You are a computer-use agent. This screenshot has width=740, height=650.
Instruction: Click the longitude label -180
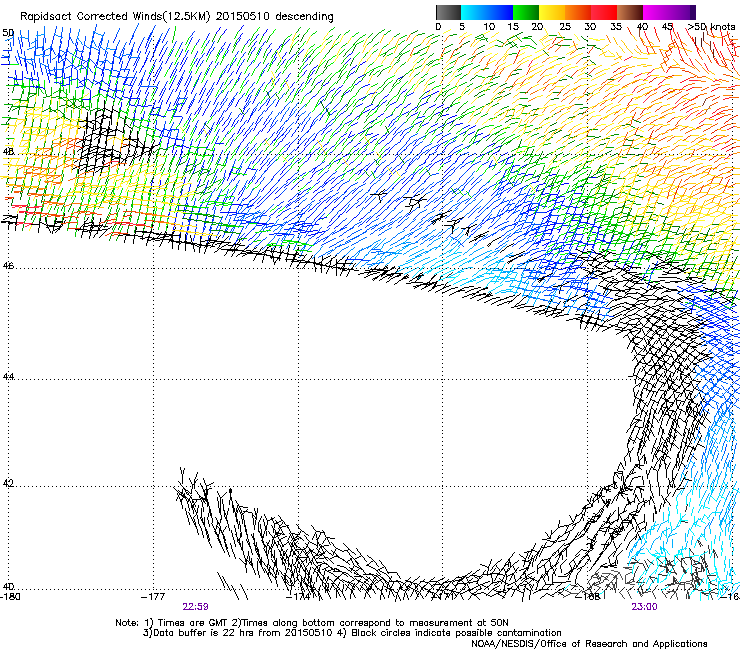(10, 597)
